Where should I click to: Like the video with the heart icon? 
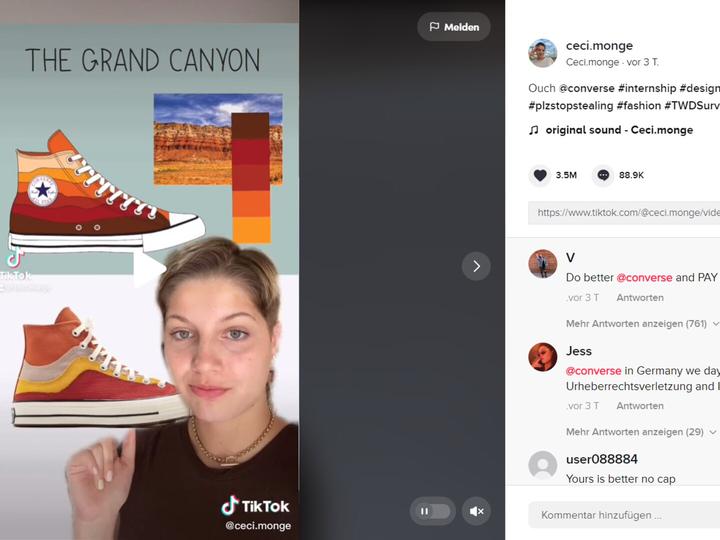pos(540,175)
